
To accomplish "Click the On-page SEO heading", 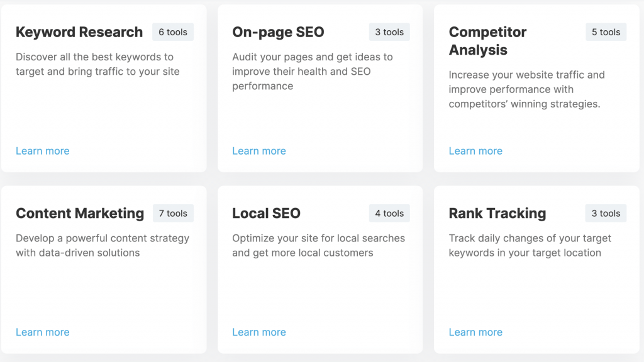I will coord(278,32).
